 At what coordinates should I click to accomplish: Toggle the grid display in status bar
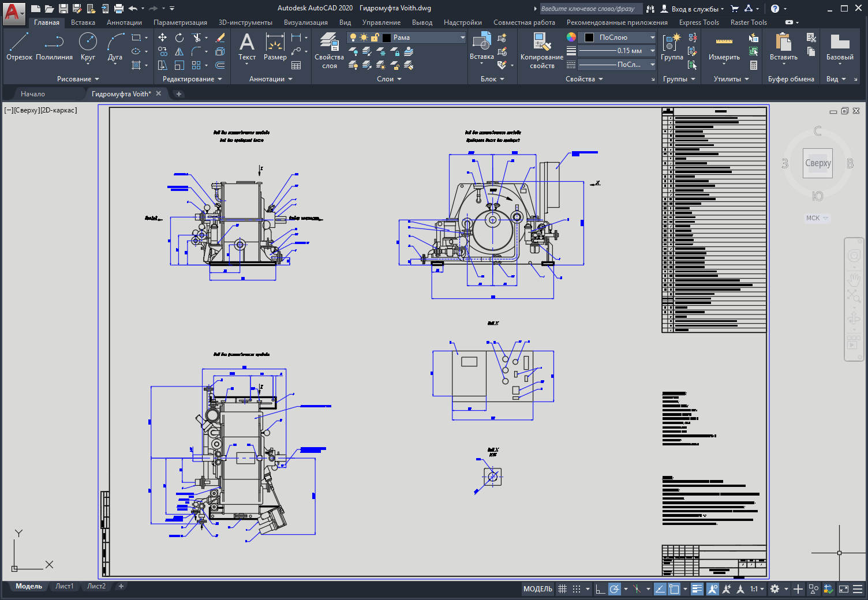(562, 589)
